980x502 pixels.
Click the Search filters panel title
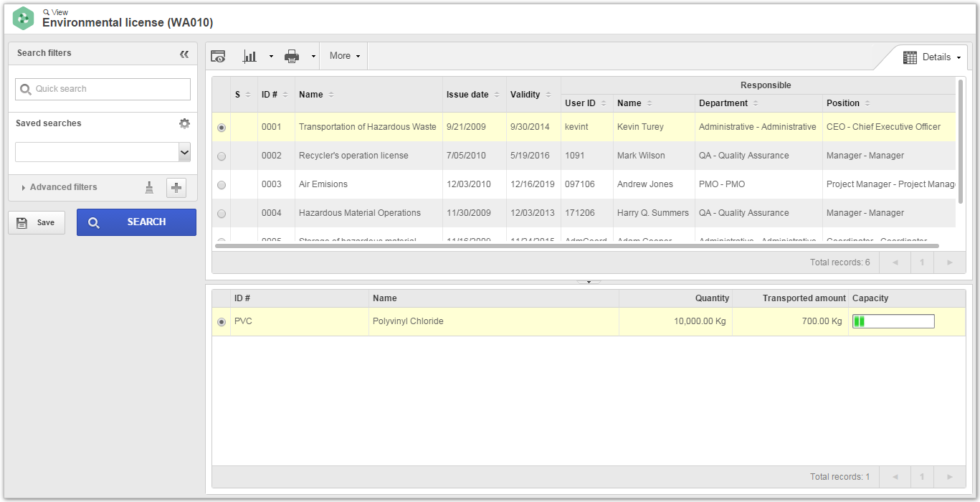(x=44, y=53)
